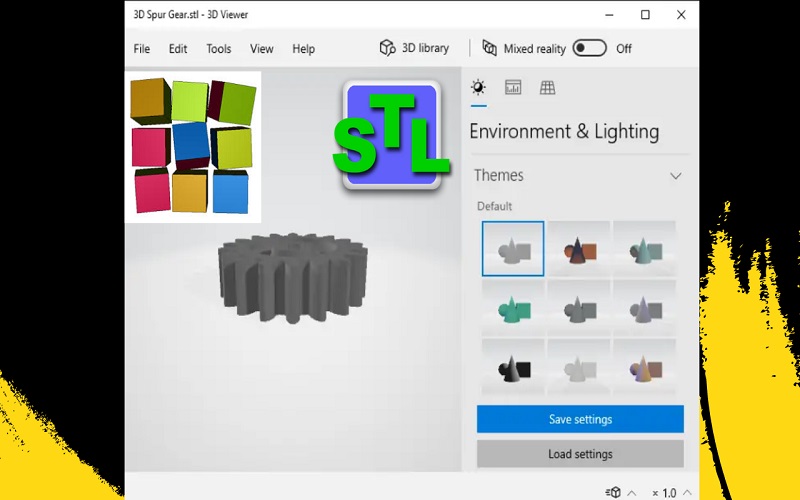Image resolution: width=800 pixels, height=500 pixels.
Task: Select the pale teal theme thumbnail
Action: (645, 248)
